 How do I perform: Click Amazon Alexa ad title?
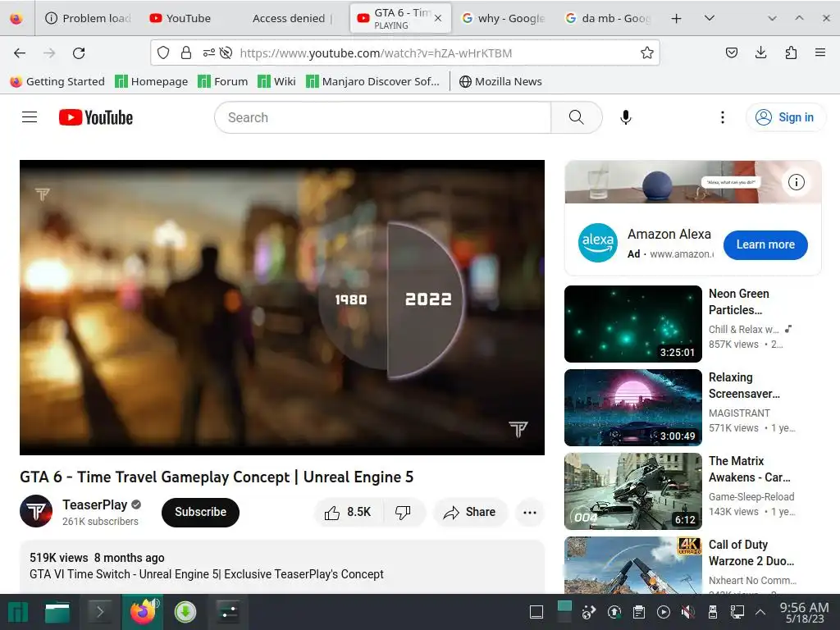pos(669,234)
